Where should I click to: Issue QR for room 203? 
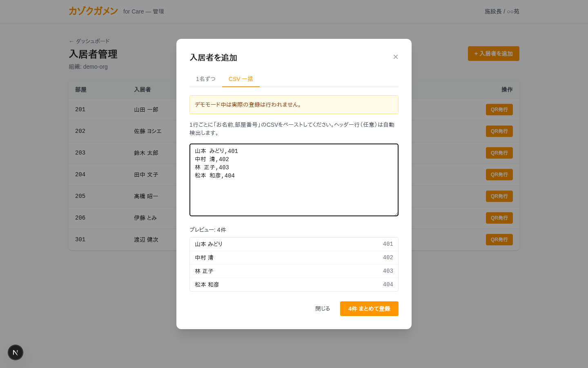(x=499, y=153)
